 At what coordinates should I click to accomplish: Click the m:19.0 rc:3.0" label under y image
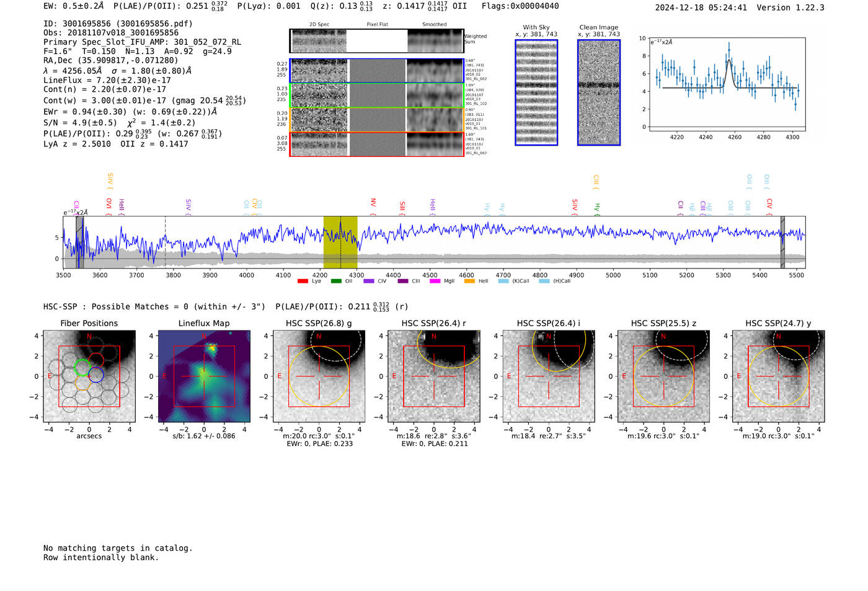(x=779, y=436)
